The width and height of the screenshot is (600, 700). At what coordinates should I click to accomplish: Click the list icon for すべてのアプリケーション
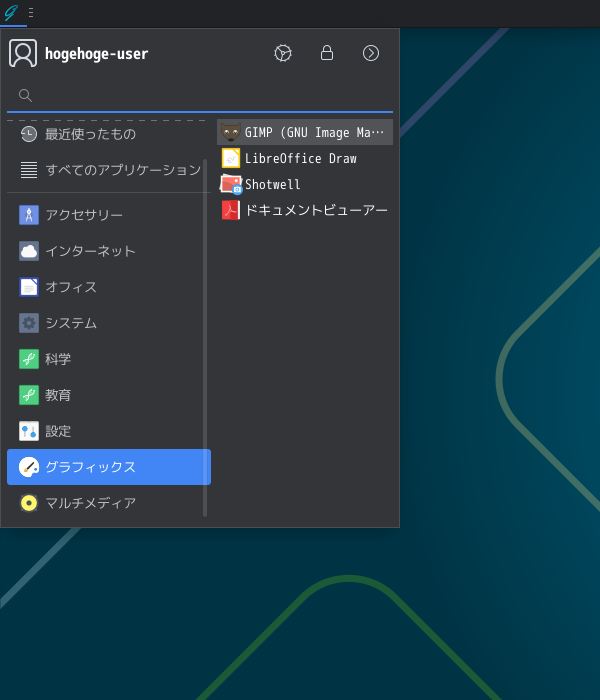(x=29, y=170)
